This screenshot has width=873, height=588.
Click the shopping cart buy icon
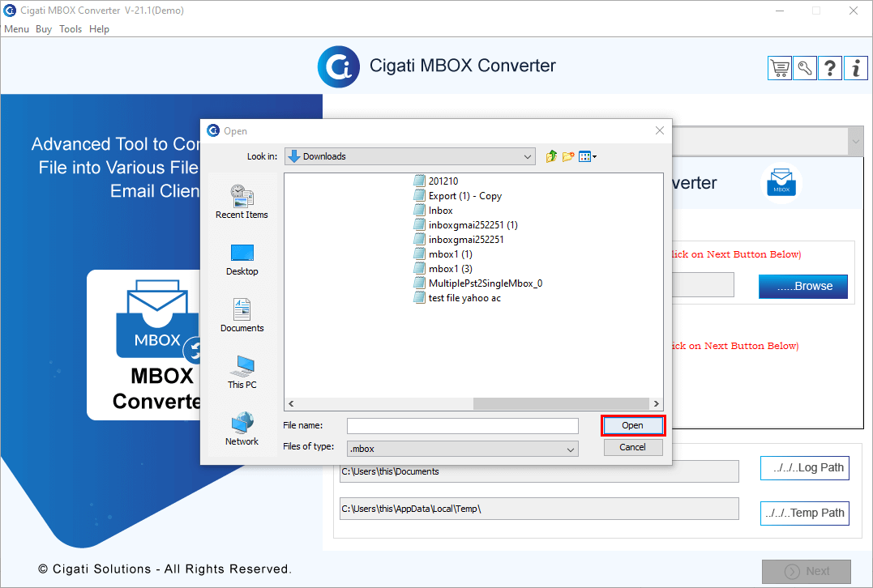coord(780,68)
